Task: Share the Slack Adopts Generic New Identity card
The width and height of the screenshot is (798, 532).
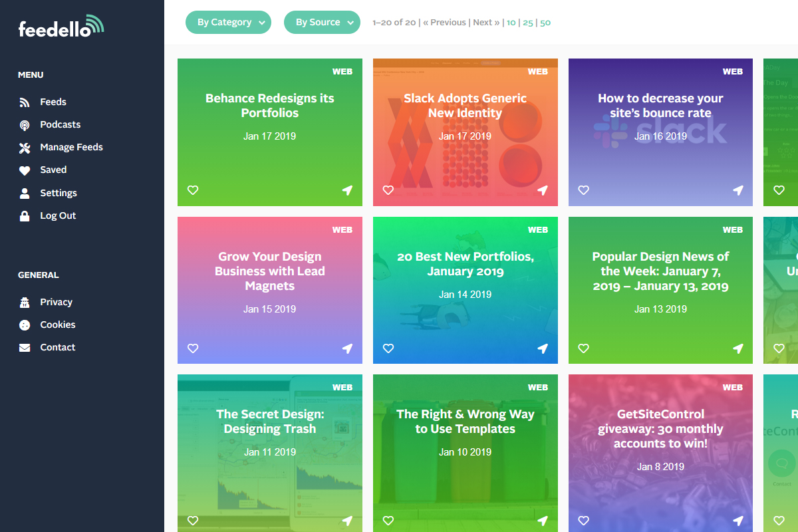Action: pos(543,190)
